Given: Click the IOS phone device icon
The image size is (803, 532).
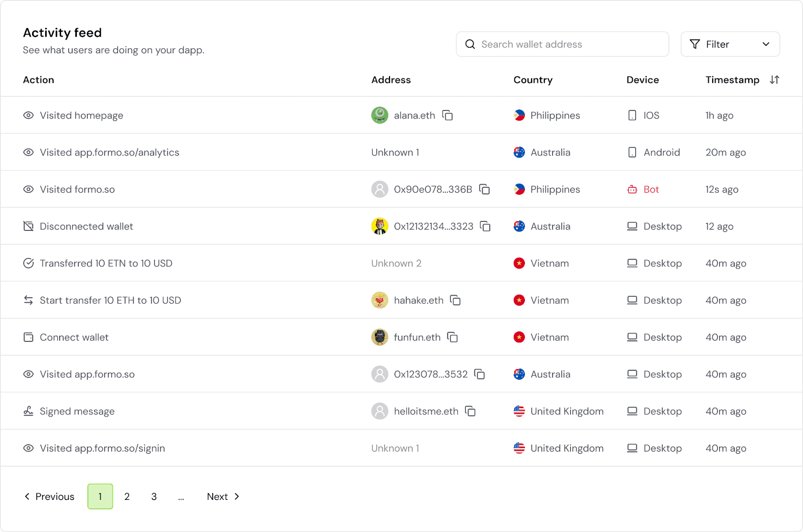Looking at the screenshot, I should click(632, 115).
